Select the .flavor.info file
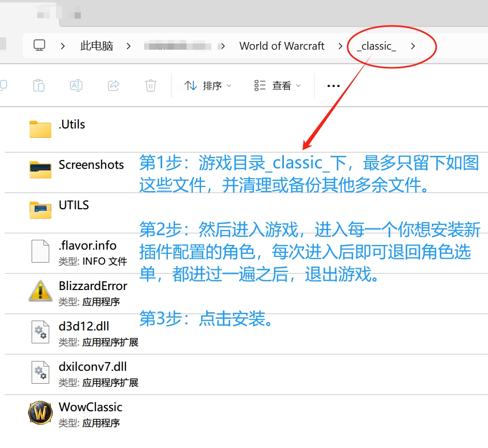488x448 pixels. 87,246
